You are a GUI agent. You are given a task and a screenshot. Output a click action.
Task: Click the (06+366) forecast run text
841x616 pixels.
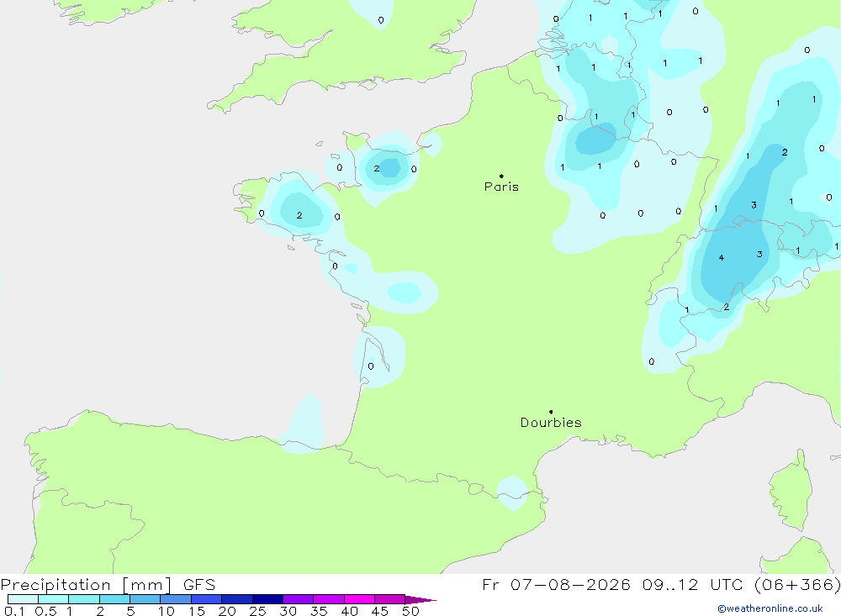click(797, 585)
